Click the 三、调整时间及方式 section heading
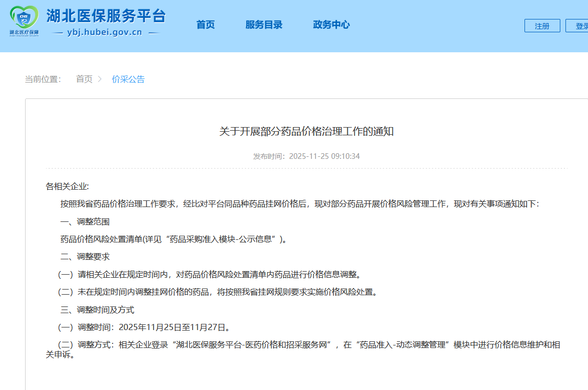588x390 pixels. pos(97,310)
